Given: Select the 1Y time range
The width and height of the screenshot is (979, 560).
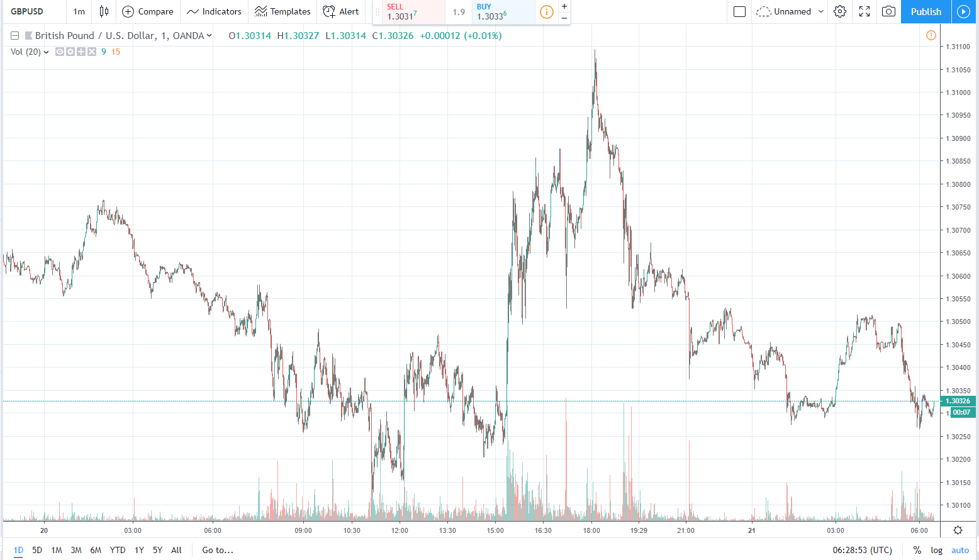Looking at the screenshot, I should tap(139, 550).
